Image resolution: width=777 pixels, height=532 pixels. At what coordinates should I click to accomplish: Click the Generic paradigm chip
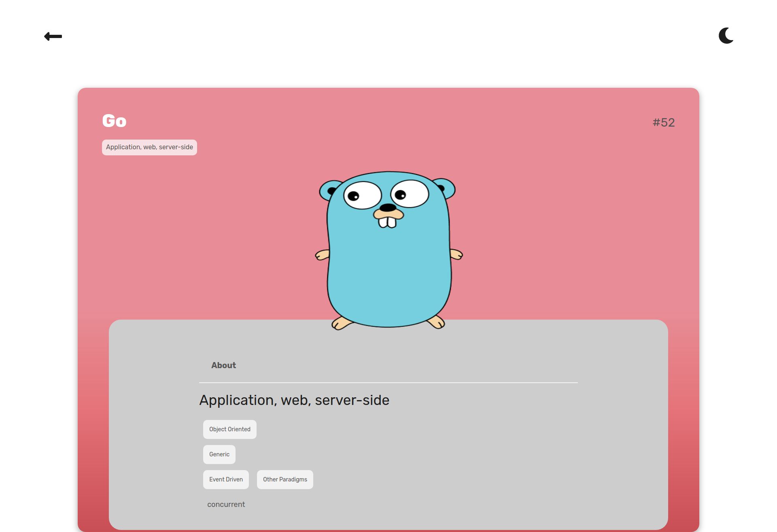pyautogui.click(x=219, y=454)
